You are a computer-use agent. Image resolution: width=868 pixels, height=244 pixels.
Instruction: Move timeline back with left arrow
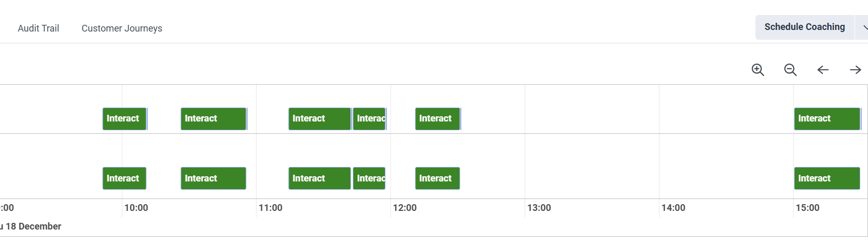(x=823, y=70)
